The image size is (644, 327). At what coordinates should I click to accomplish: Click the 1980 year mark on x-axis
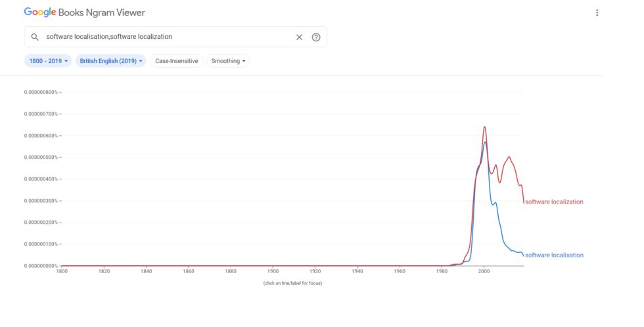pyautogui.click(x=442, y=271)
